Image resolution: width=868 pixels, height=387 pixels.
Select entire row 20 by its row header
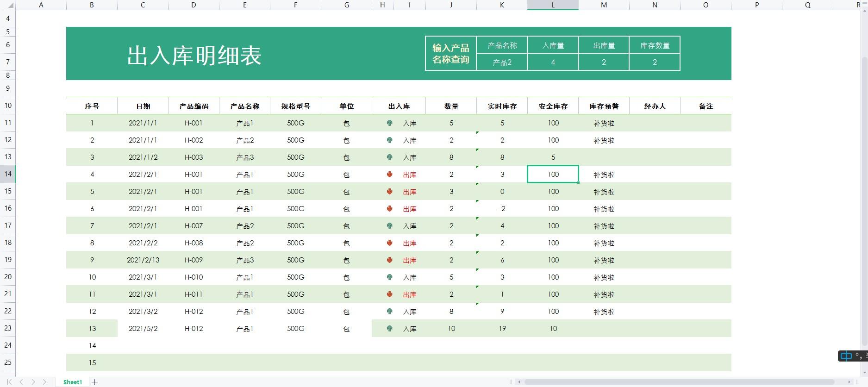[8, 277]
